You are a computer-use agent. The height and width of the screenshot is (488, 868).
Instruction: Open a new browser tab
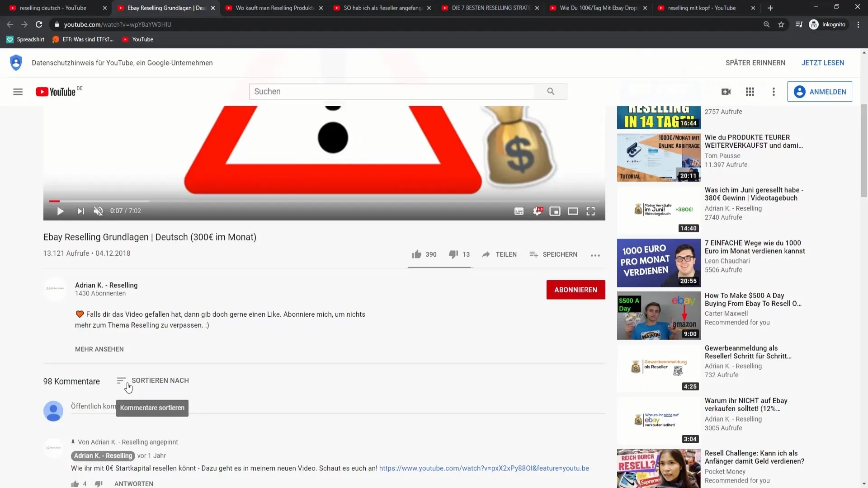click(x=770, y=8)
